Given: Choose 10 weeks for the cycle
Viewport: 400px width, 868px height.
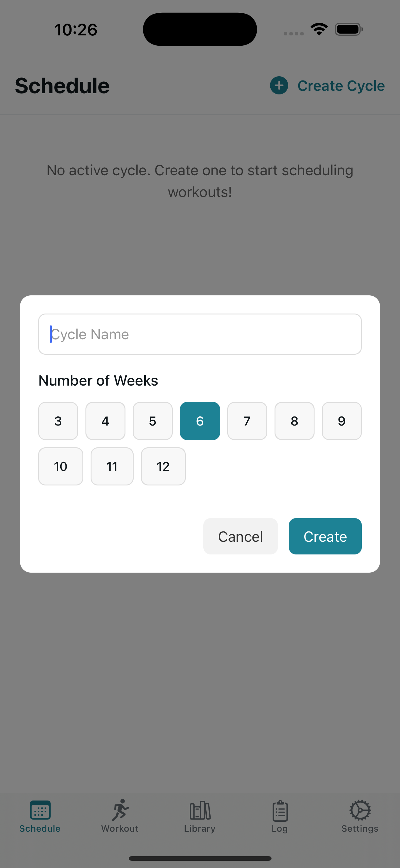Looking at the screenshot, I should (x=61, y=466).
